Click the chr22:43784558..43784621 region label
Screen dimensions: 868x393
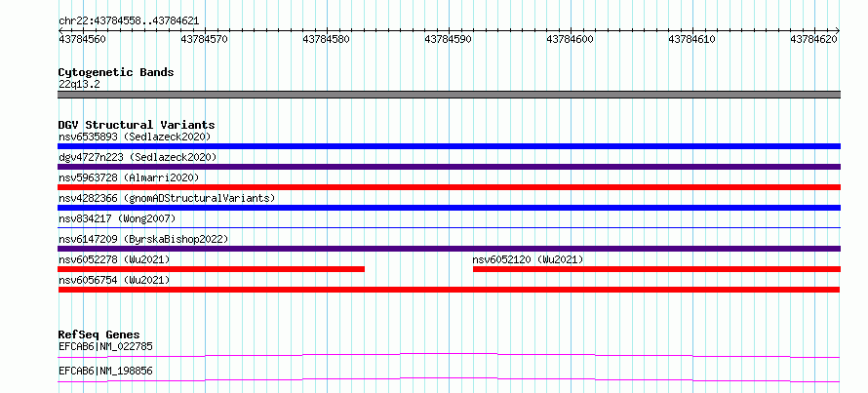129,21
